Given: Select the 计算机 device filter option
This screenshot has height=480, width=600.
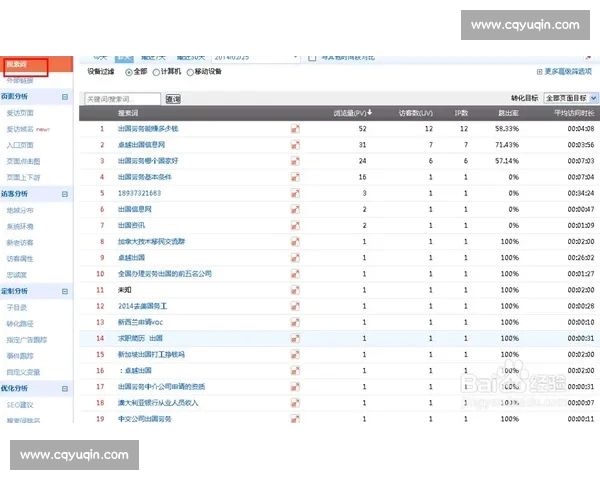Looking at the screenshot, I should point(155,72).
